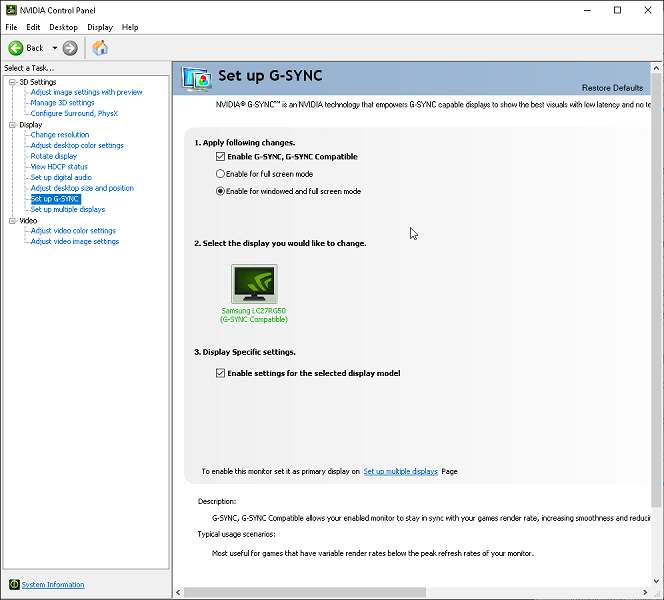The width and height of the screenshot is (664, 600).
Task: Open Adjust video color settings
Action: (73, 231)
